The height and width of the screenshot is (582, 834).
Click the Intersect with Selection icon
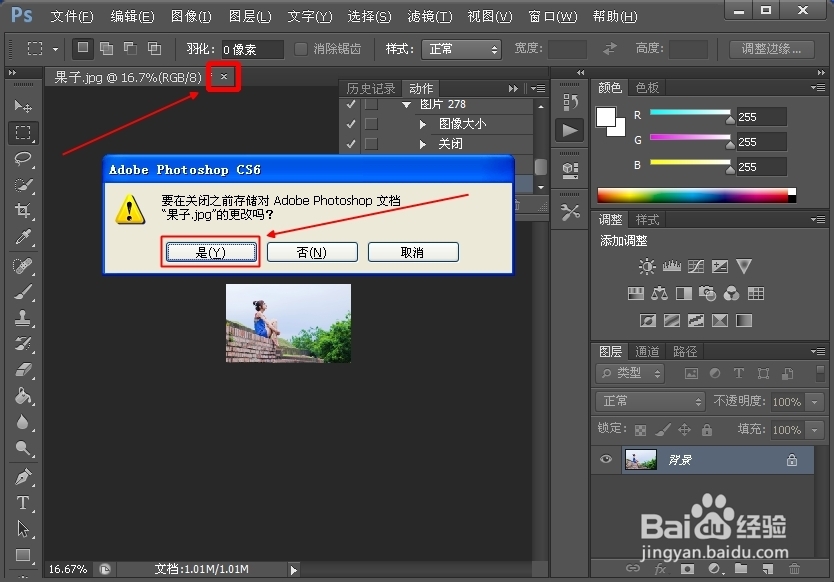click(154, 49)
